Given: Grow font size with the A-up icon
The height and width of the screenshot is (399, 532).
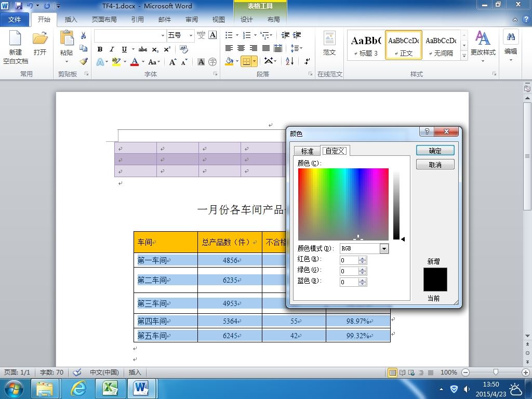Looking at the screenshot, I should (x=172, y=62).
